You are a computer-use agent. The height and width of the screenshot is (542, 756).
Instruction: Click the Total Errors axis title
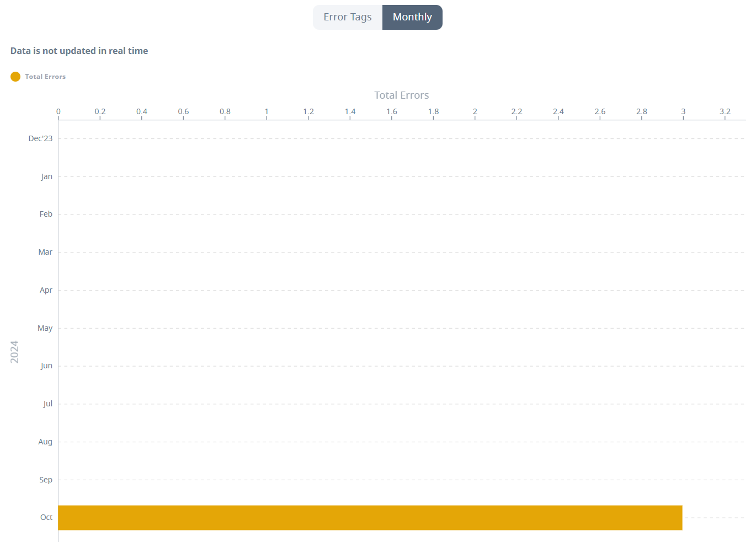click(x=402, y=95)
